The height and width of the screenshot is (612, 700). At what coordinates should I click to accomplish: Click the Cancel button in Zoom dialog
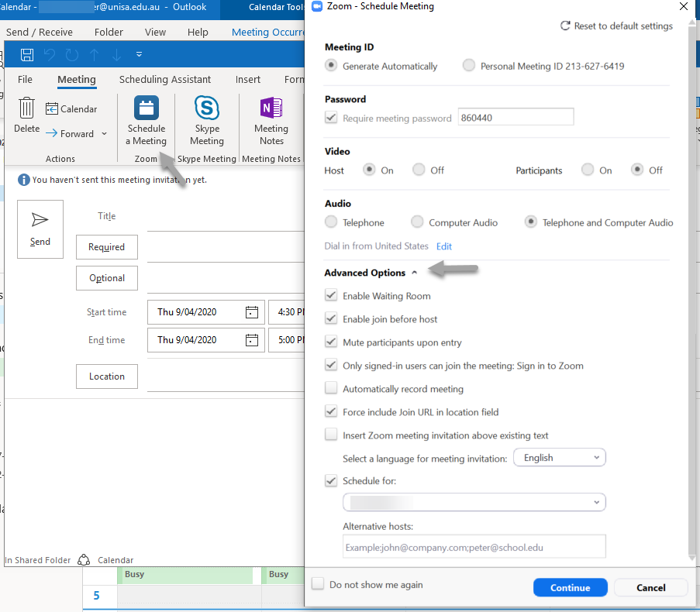tap(651, 587)
